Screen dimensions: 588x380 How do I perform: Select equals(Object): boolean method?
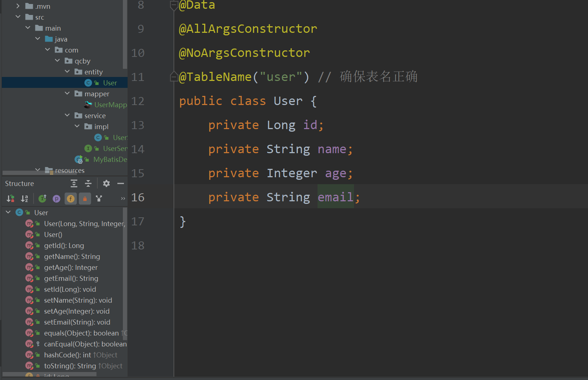[81, 333]
